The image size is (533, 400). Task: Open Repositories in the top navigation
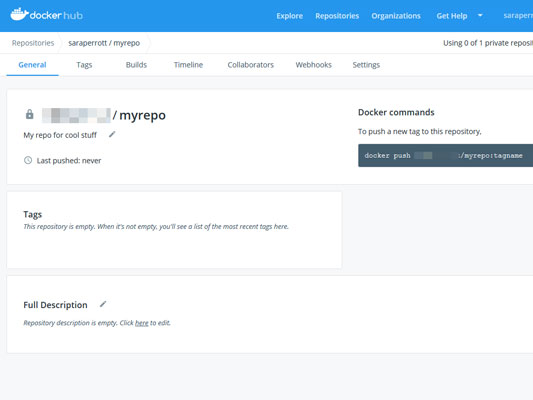tap(337, 16)
